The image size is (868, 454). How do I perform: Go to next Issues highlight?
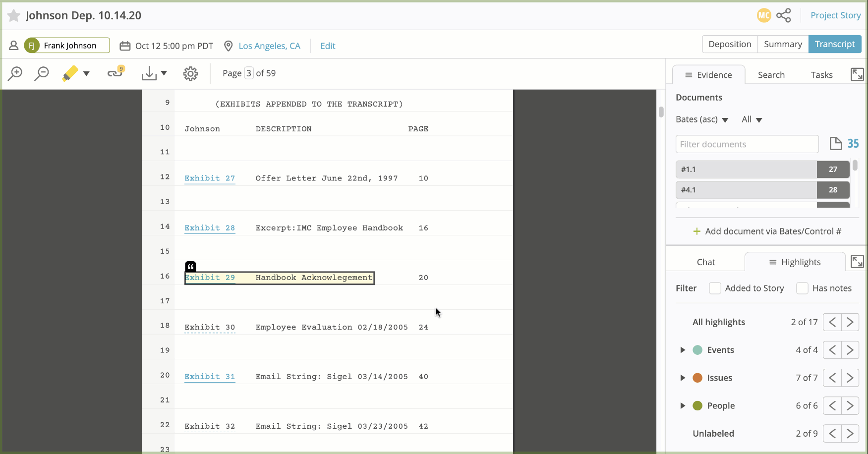coord(850,378)
